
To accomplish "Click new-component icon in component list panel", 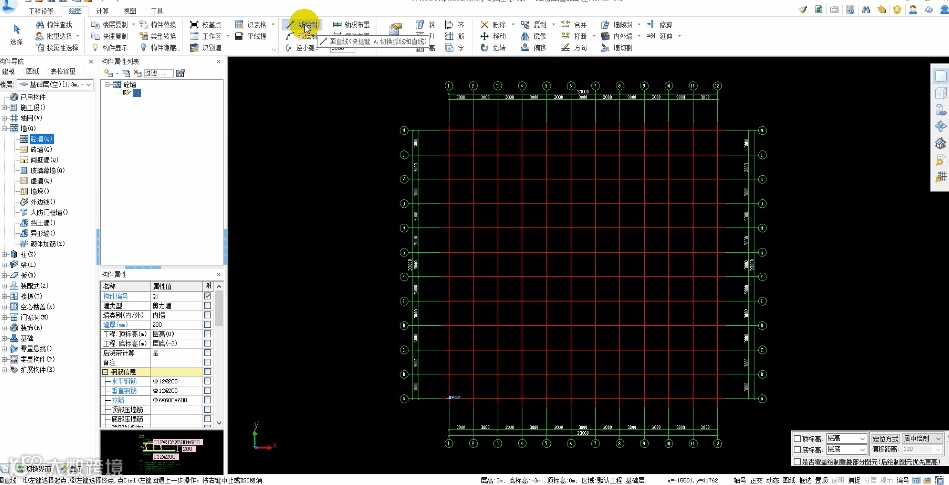I will pyautogui.click(x=109, y=73).
